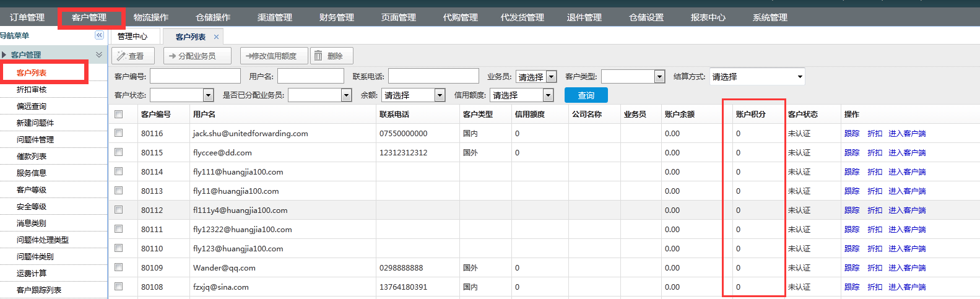Open the 信用额度 filter dropdown
Viewport: 980px width, 299px height.
pos(521,95)
